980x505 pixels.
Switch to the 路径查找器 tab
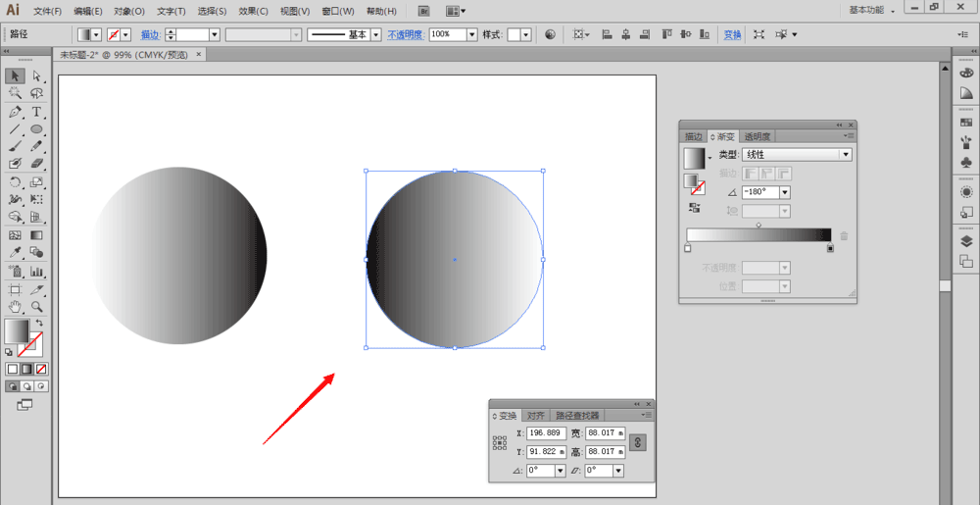pyautogui.click(x=577, y=416)
